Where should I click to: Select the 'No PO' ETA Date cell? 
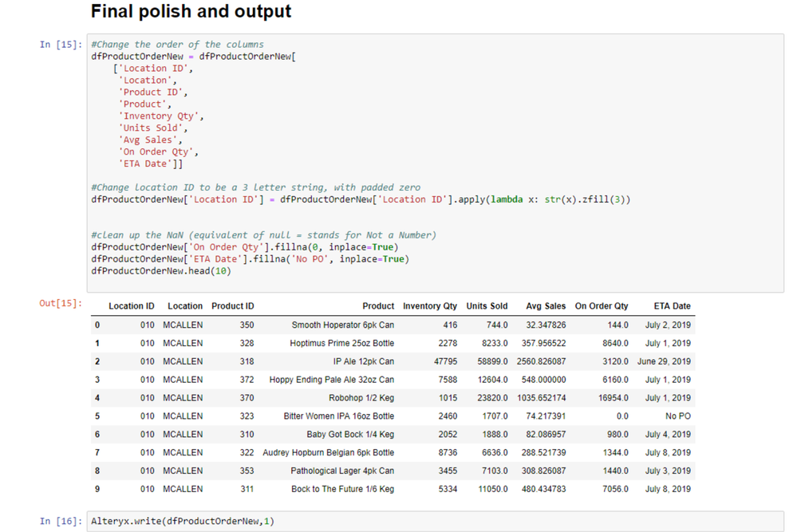(678, 416)
